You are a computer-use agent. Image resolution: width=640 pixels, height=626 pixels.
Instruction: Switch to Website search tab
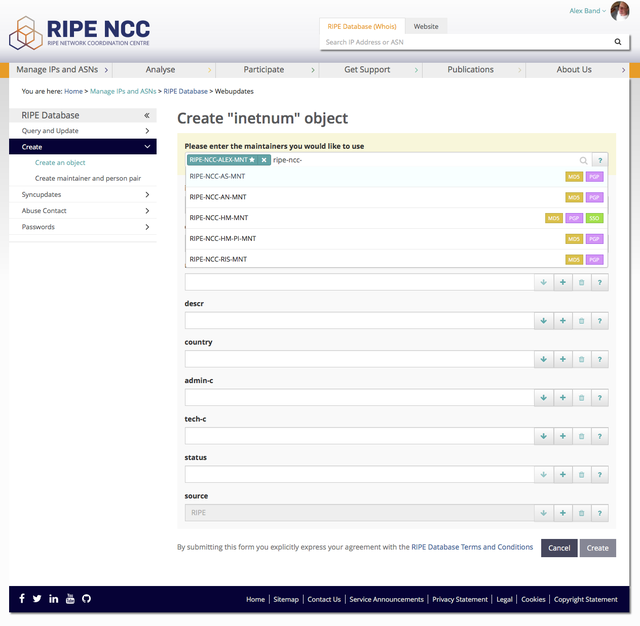click(x=426, y=26)
